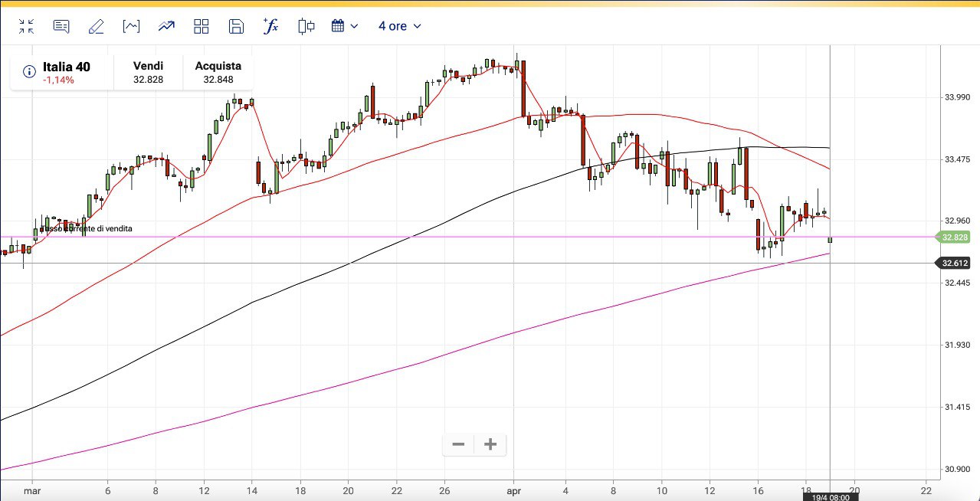Zoom out the chart with minus button

(458, 444)
